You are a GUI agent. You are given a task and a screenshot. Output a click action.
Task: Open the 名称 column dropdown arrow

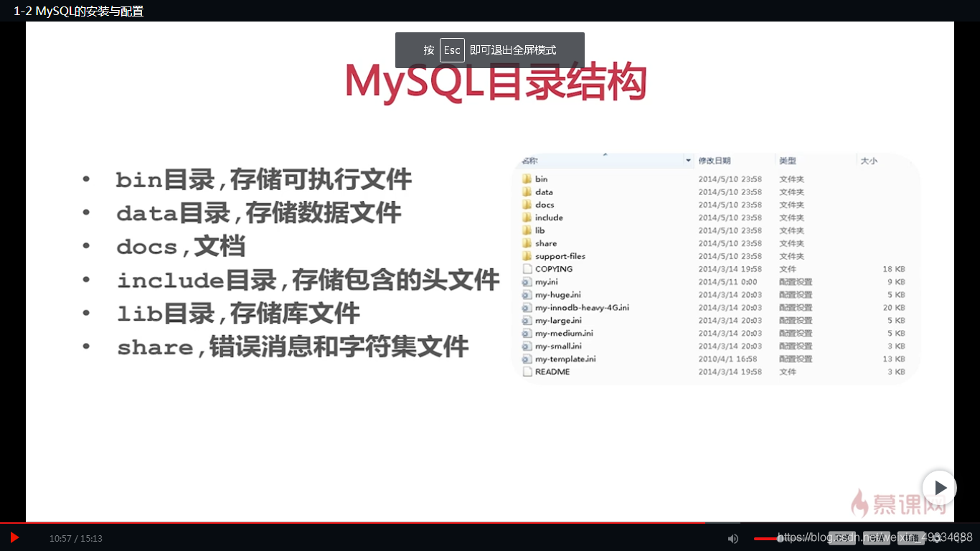(689, 161)
